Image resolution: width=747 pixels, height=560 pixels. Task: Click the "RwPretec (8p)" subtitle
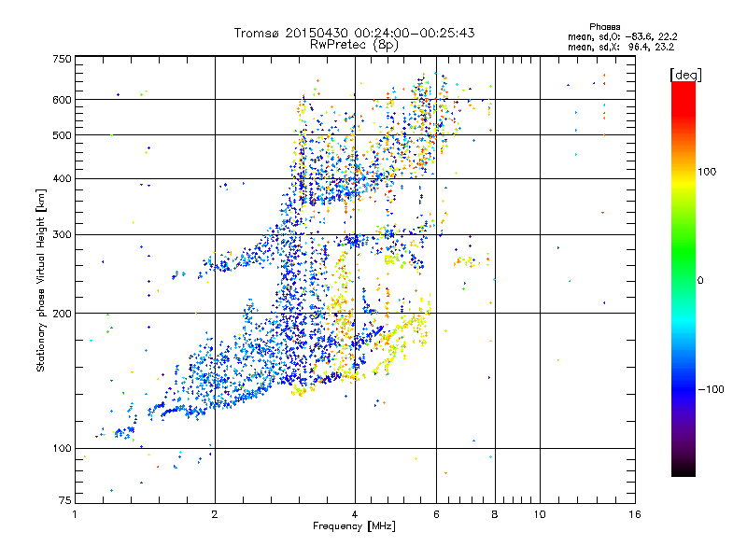coord(354,45)
